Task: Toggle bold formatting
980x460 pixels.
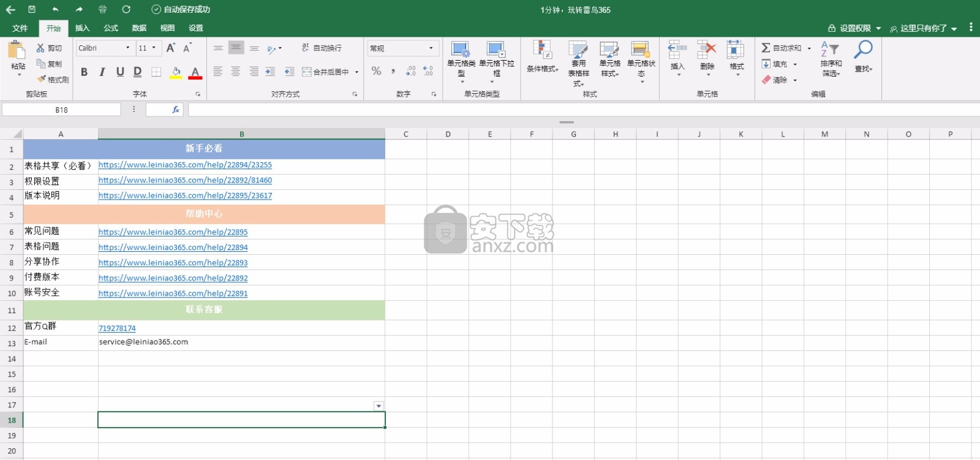Action: tap(84, 72)
